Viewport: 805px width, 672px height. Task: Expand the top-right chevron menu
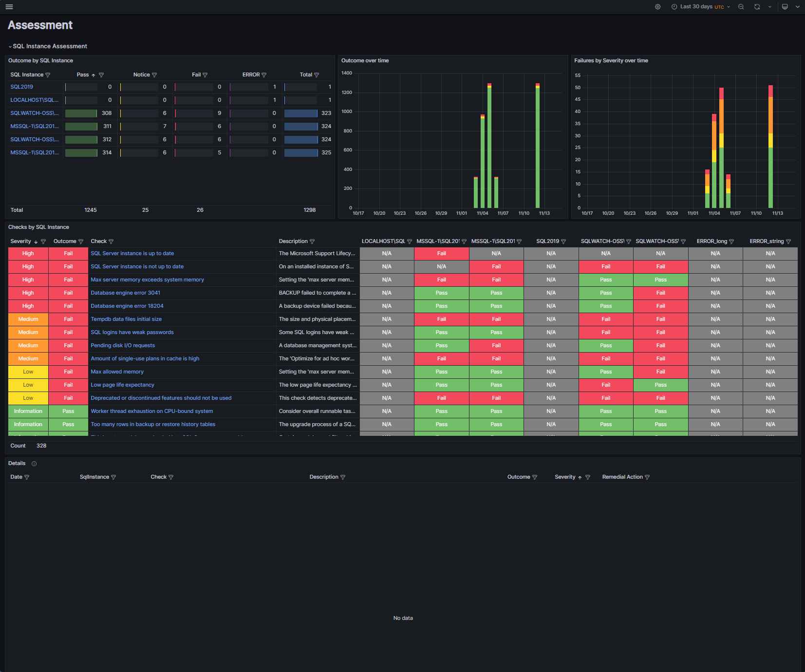pyautogui.click(x=798, y=7)
